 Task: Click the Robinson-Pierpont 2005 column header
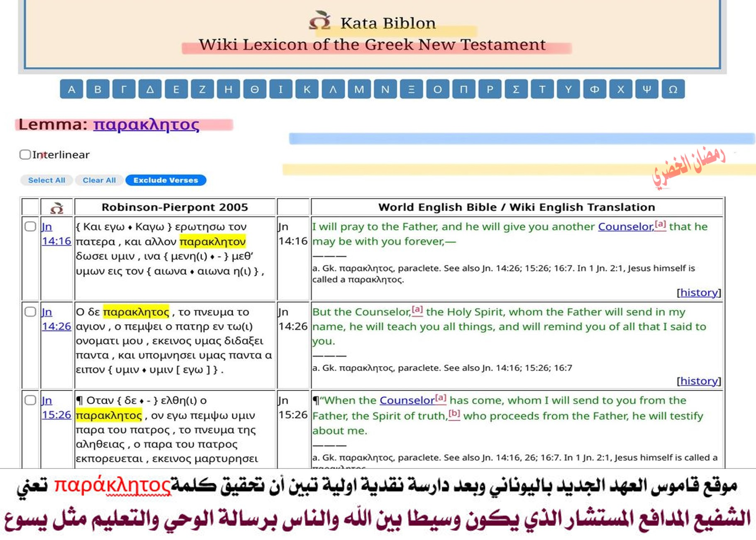coord(175,207)
